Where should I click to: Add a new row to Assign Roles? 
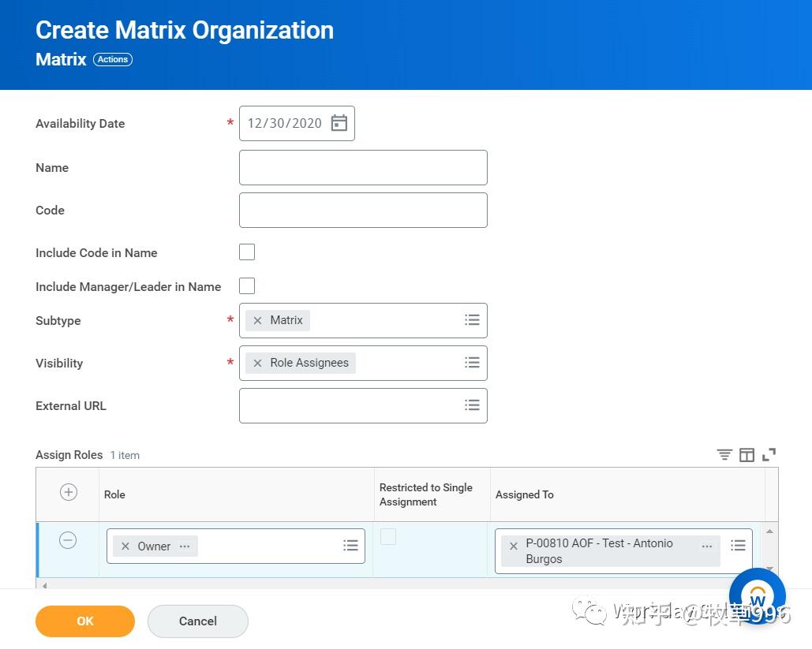point(68,492)
